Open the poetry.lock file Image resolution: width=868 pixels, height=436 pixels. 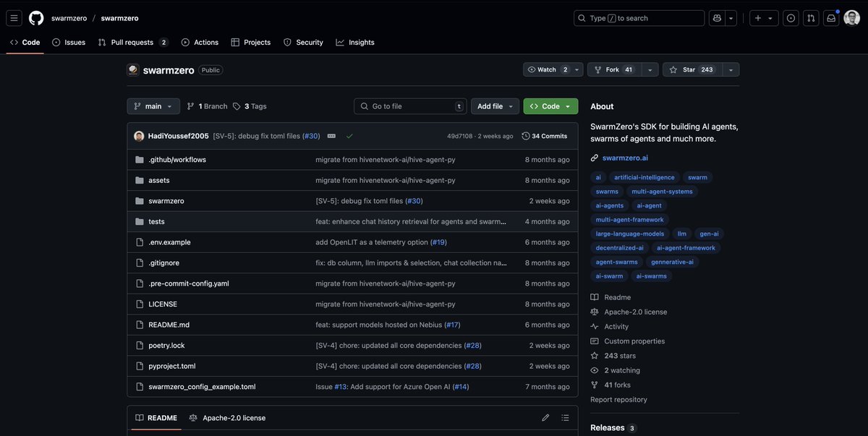pos(166,346)
